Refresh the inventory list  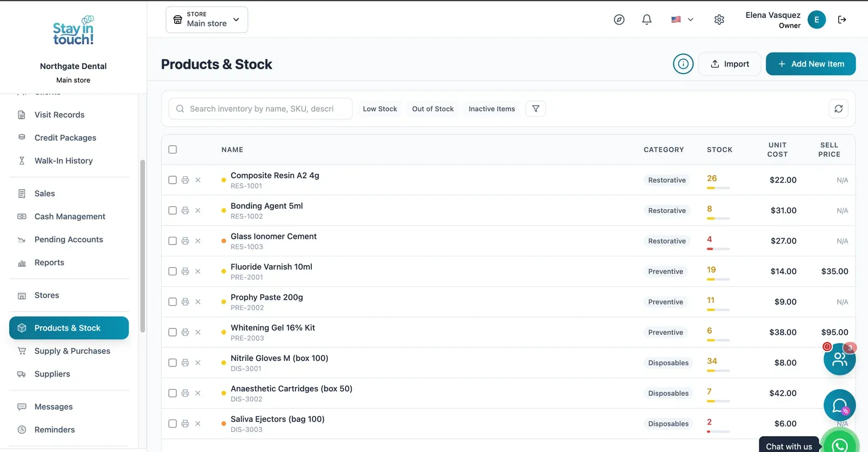point(839,109)
